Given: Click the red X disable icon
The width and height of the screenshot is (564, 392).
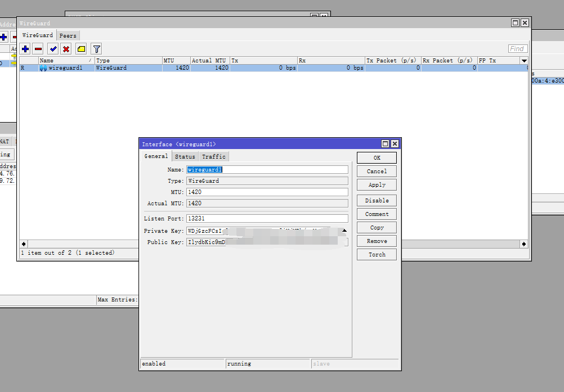Looking at the screenshot, I should pyautogui.click(x=66, y=49).
